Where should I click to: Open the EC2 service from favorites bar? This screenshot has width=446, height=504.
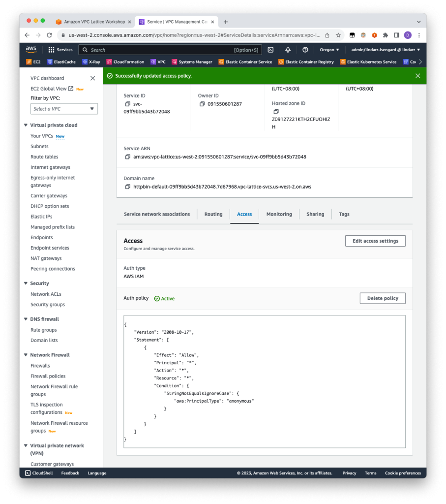[32, 62]
